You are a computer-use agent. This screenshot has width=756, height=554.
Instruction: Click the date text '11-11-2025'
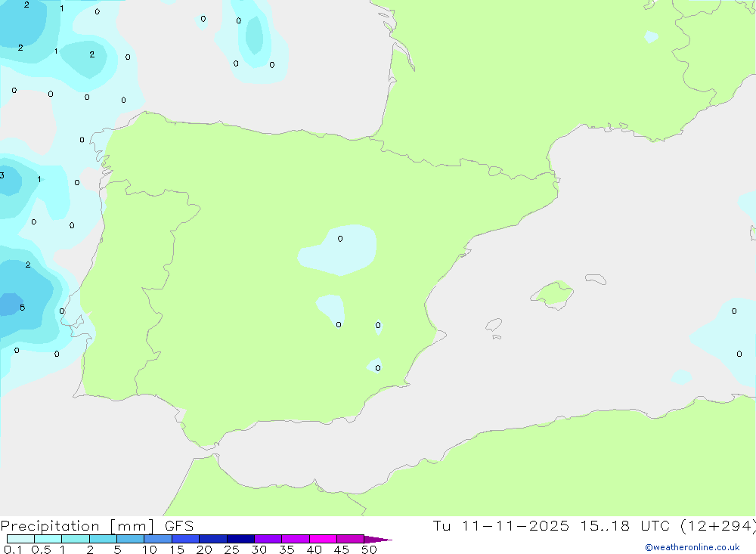pyautogui.click(x=516, y=526)
